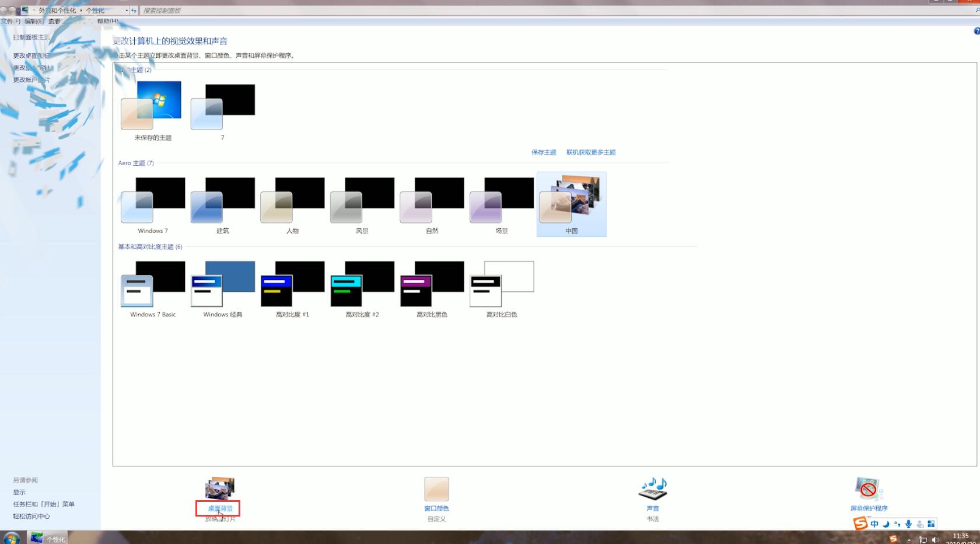Select the 高对比度 #2 theme

coord(362,288)
